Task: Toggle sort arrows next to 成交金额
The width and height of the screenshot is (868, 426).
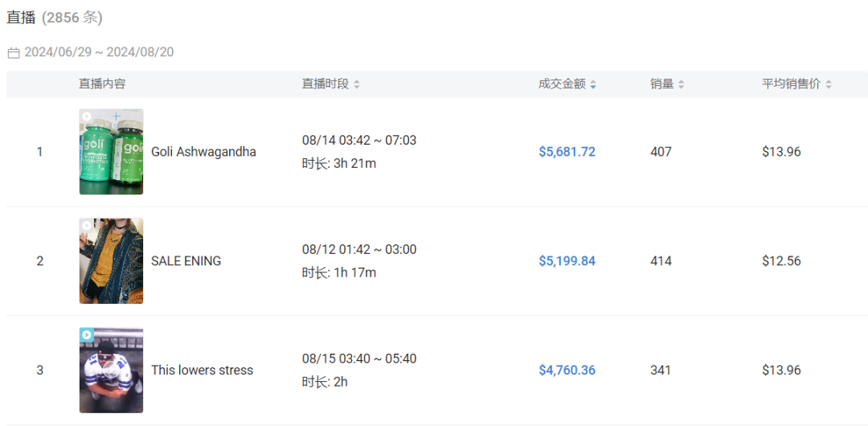Action: point(593,84)
